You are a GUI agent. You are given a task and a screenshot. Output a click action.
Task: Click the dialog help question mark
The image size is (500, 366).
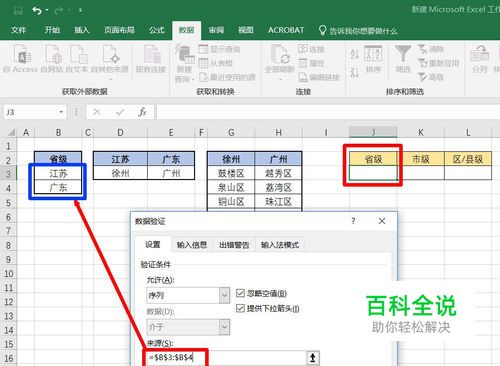point(353,221)
